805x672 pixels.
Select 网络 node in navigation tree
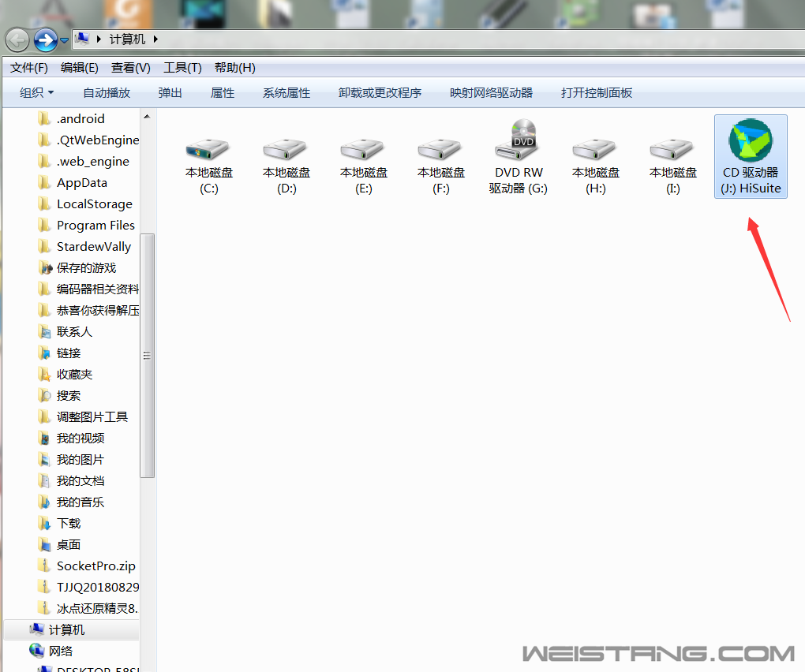click(51, 651)
